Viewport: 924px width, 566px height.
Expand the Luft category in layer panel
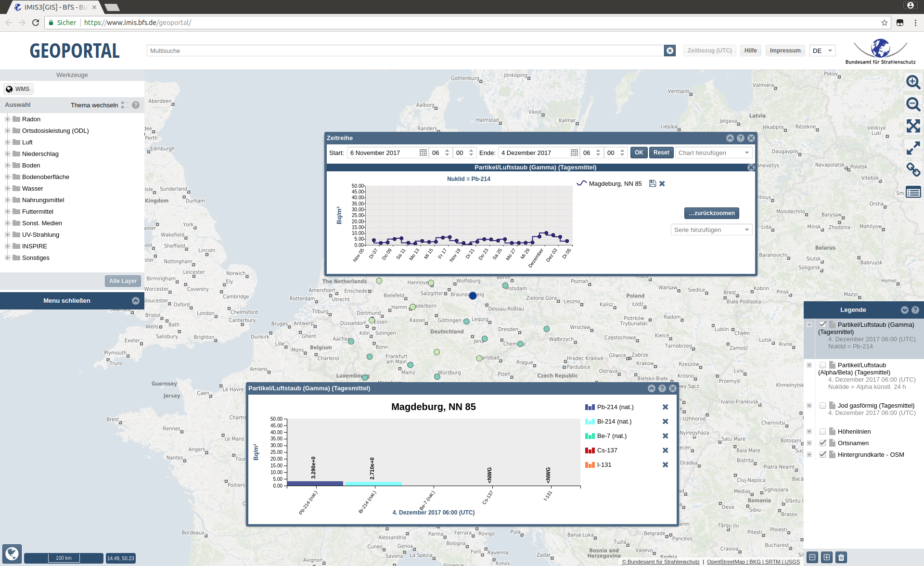coord(6,142)
